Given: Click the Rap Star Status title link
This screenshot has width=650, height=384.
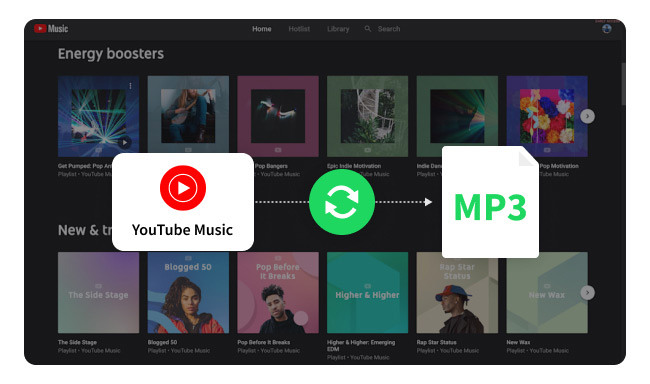Looking at the screenshot, I should (x=436, y=343).
